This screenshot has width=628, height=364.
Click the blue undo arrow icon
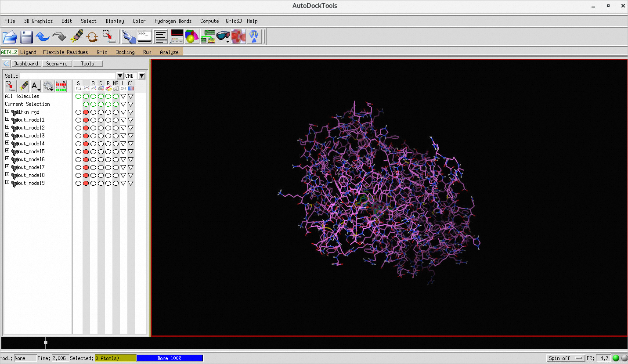pyautogui.click(x=43, y=36)
